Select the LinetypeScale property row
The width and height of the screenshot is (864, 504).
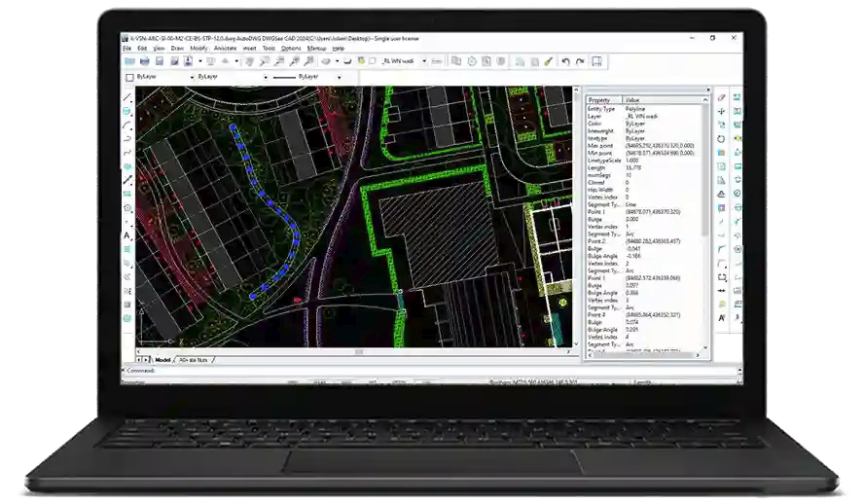click(643, 161)
